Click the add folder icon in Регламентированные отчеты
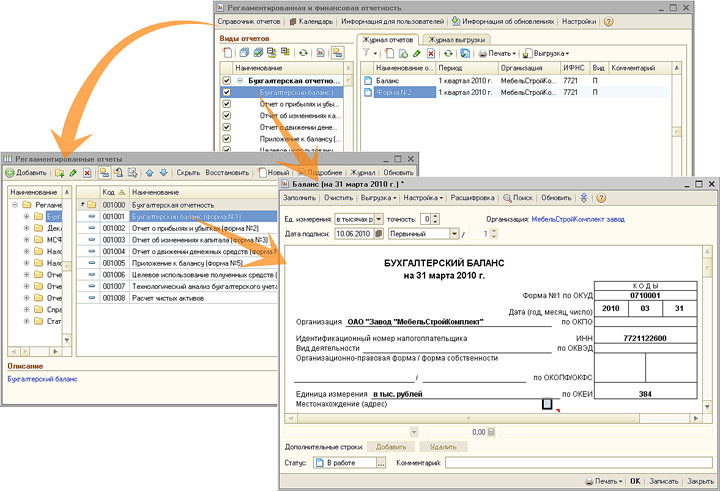720x491 pixels. click(x=59, y=173)
